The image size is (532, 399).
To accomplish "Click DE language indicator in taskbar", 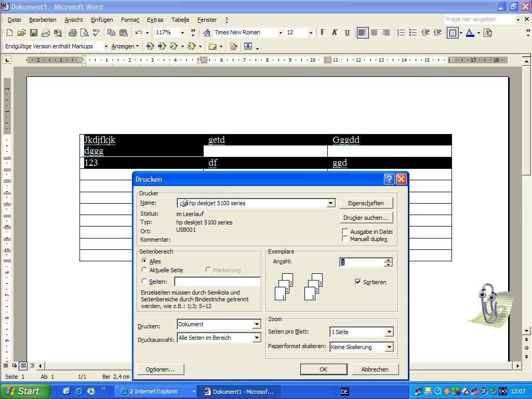I will [x=344, y=392].
